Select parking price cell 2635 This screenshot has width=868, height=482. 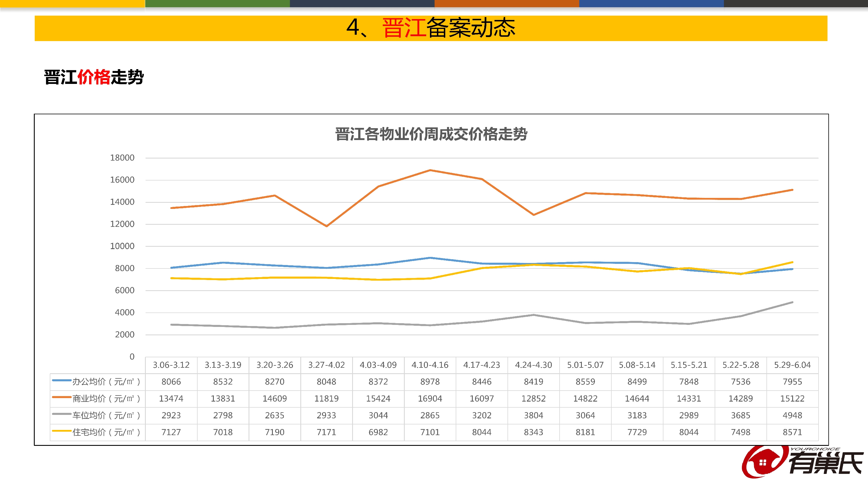point(275,415)
